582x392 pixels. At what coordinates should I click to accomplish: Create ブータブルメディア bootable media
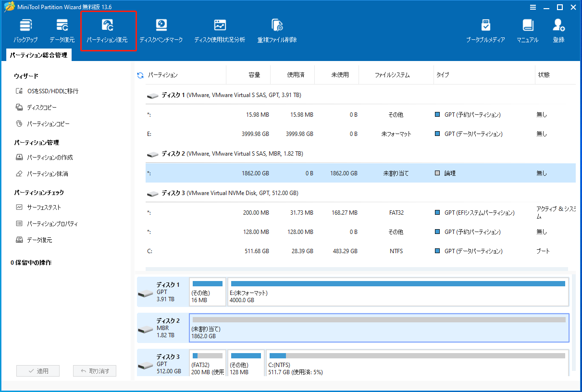[485, 31]
